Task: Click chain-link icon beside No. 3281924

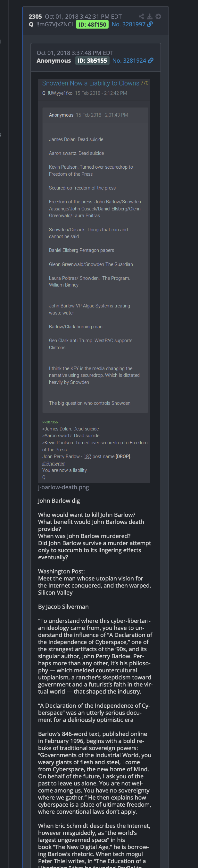Action: click(x=151, y=61)
